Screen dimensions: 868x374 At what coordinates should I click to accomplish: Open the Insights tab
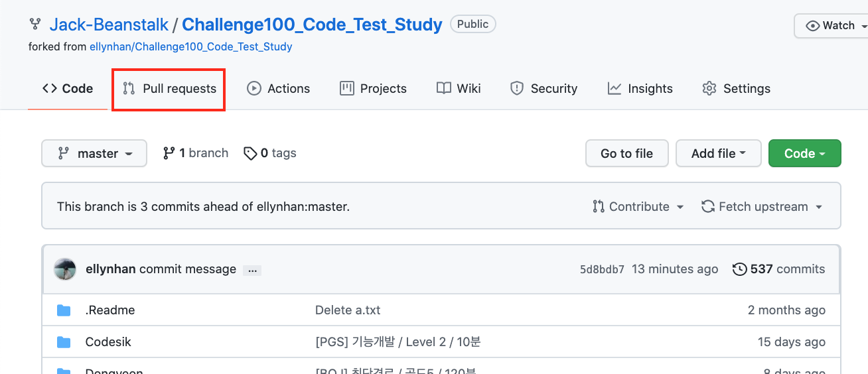pos(640,89)
